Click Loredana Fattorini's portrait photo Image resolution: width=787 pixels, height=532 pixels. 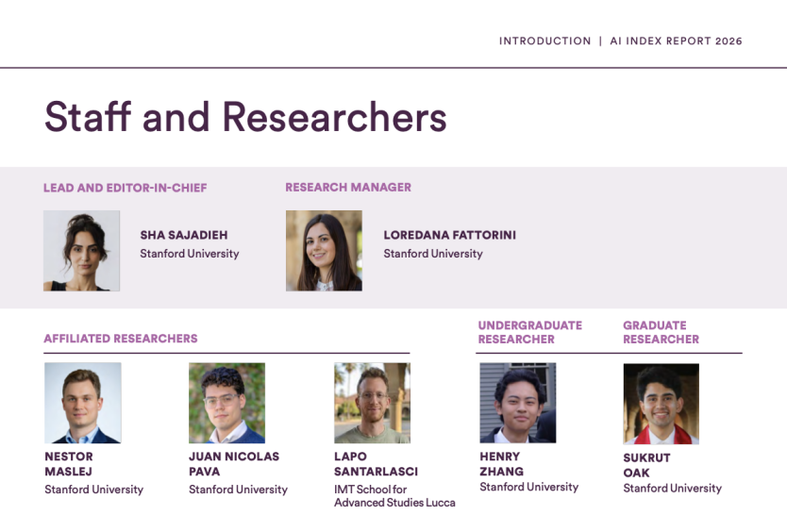324,250
